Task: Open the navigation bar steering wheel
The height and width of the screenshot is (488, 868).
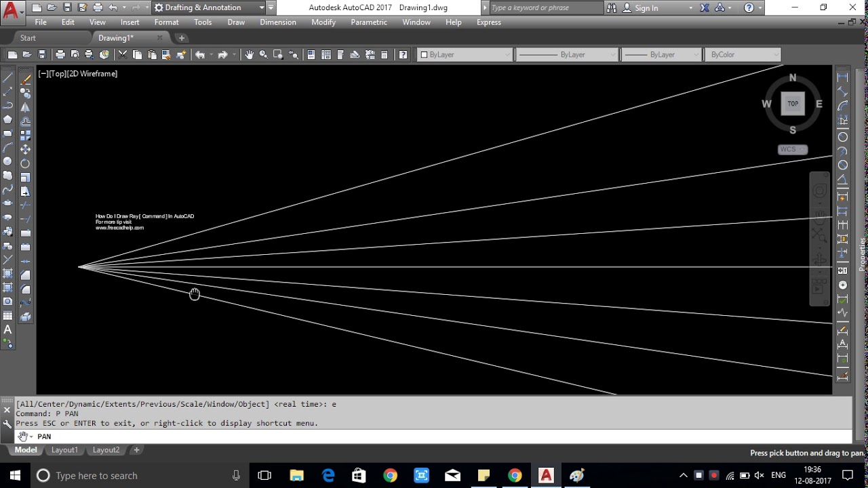Action: 820,192
